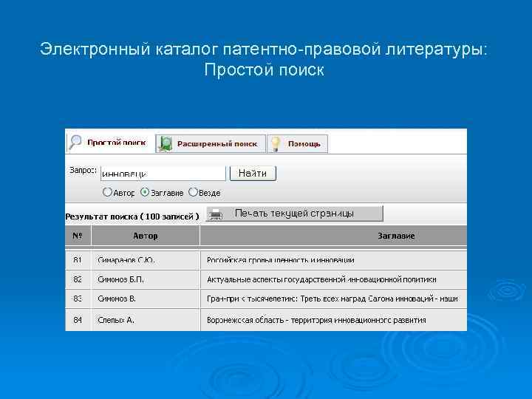Click row number 84 cell
Screen dimensions: 532x399
pos(78,320)
